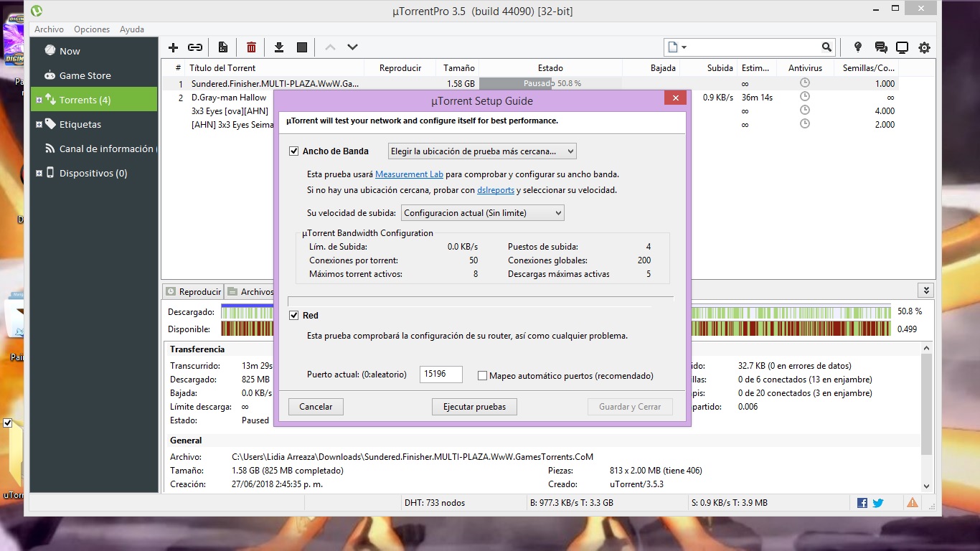The height and width of the screenshot is (551, 980).
Task: Click the Twitter icon in status bar
Action: (877, 503)
